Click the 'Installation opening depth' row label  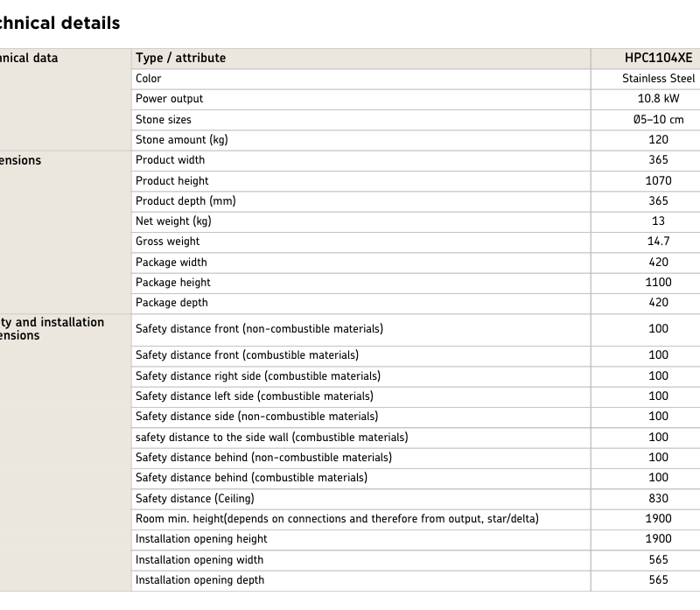pos(199,580)
